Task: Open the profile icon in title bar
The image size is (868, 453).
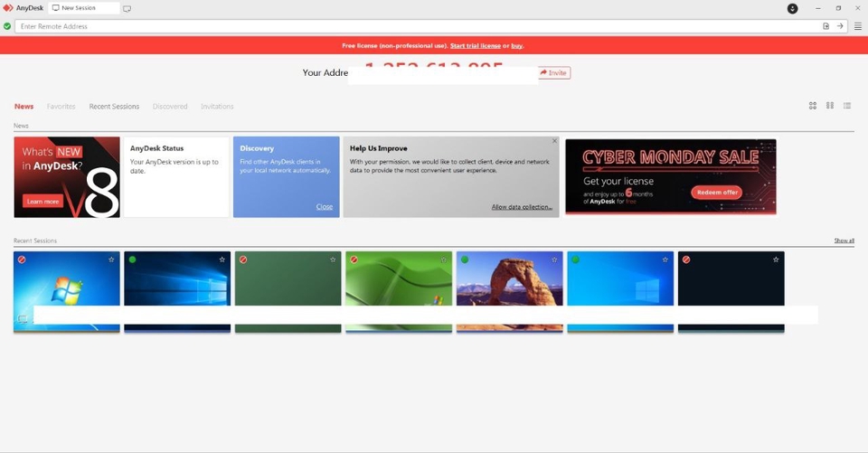Action: 793,8
